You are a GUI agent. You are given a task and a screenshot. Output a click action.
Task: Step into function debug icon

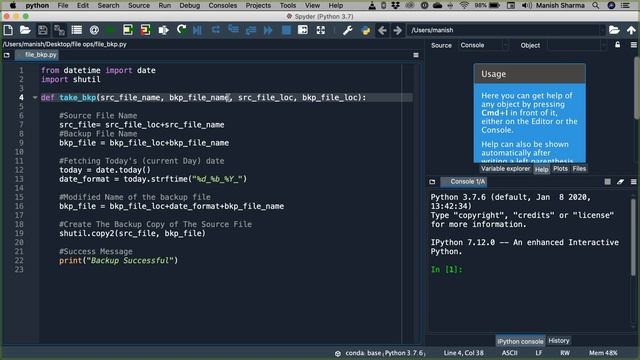(x=233, y=29)
